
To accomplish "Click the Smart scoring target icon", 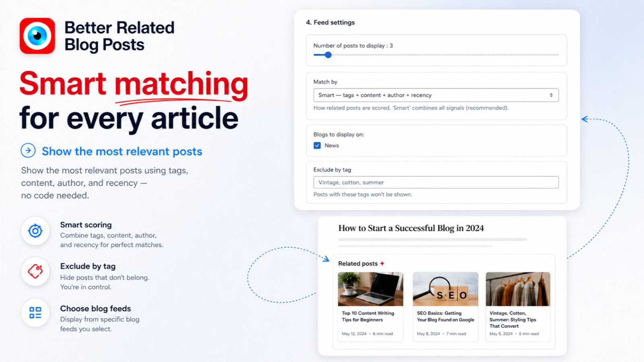I will [35, 231].
